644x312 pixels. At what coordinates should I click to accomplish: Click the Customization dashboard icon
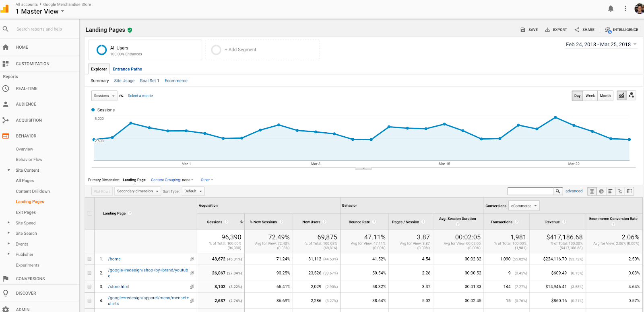tap(6, 64)
